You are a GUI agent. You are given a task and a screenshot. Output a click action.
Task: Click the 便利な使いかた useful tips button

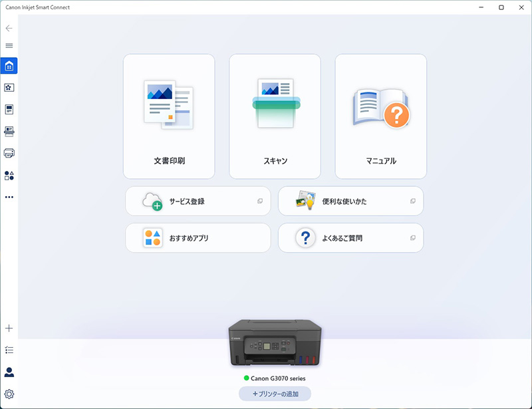click(x=351, y=201)
